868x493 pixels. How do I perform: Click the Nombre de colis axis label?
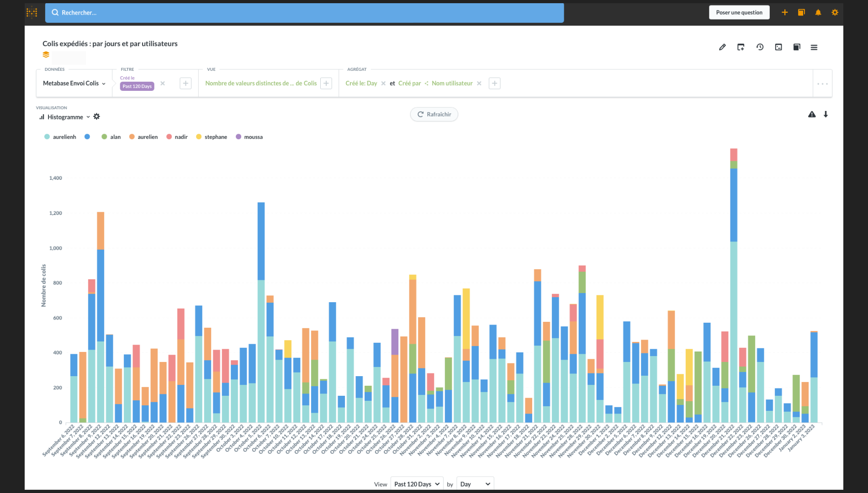[x=44, y=285]
